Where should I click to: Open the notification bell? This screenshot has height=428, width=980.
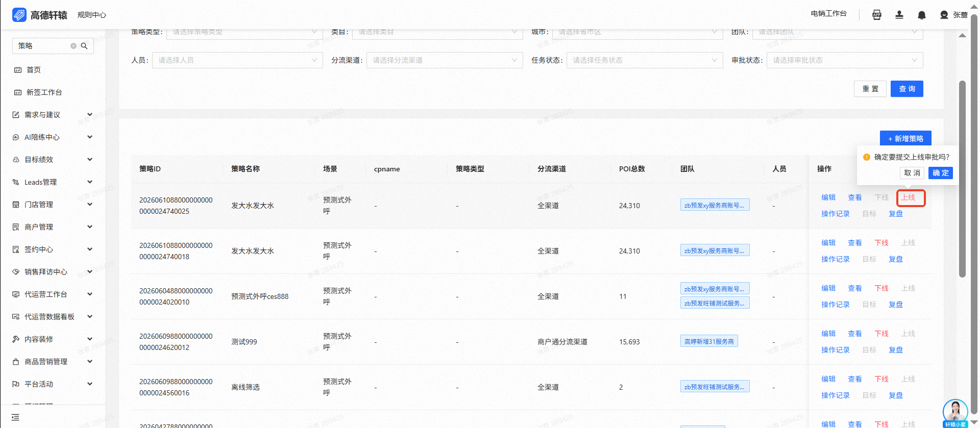922,15
